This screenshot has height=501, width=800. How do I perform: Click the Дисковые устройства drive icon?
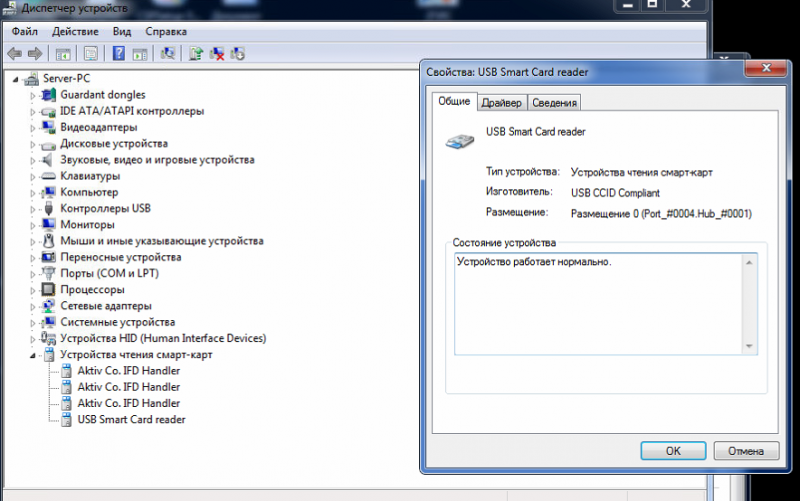click(48, 145)
